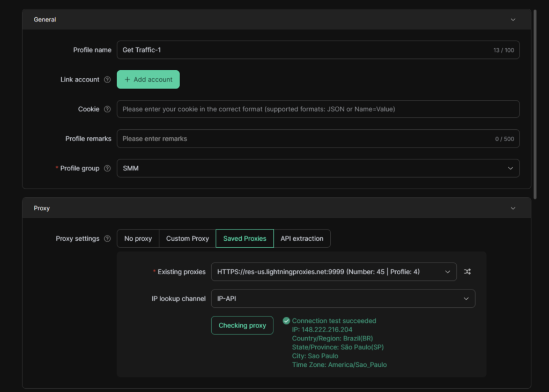The width and height of the screenshot is (549, 392).
Task: Select the Custom Proxy option
Action: [x=187, y=239]
